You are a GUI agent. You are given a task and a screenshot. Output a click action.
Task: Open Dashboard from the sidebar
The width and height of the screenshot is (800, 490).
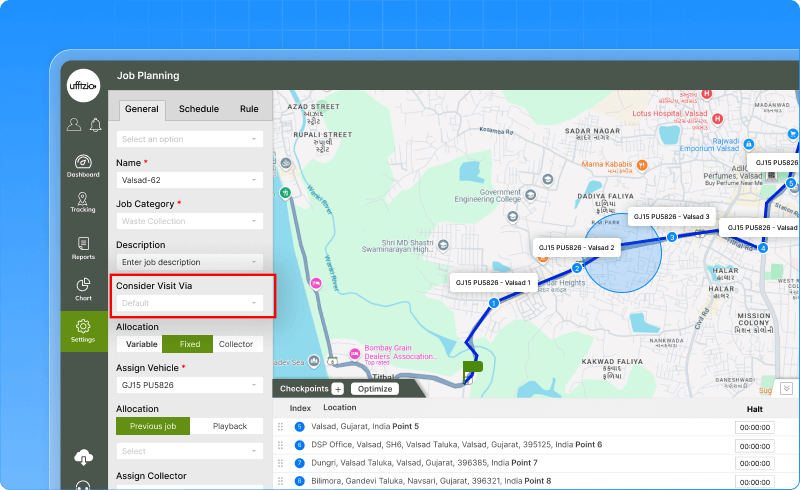pyautogui.click(x=83, y=165)
